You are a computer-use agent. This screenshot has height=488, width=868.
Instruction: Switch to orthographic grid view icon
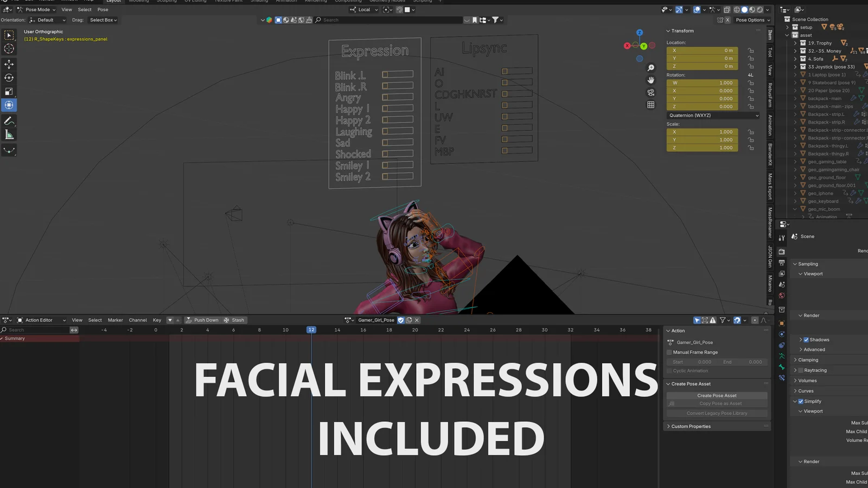pos(650,105)
